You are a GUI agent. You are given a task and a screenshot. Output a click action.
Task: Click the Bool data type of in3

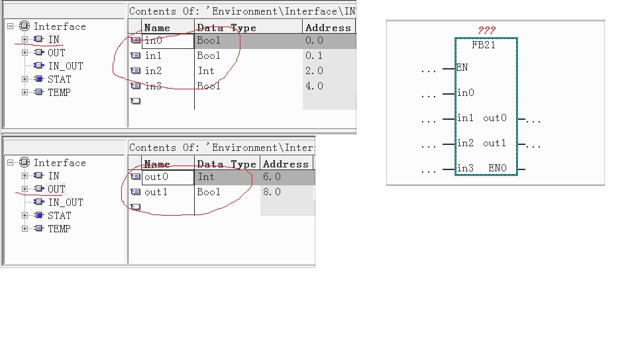pos(209,86)
